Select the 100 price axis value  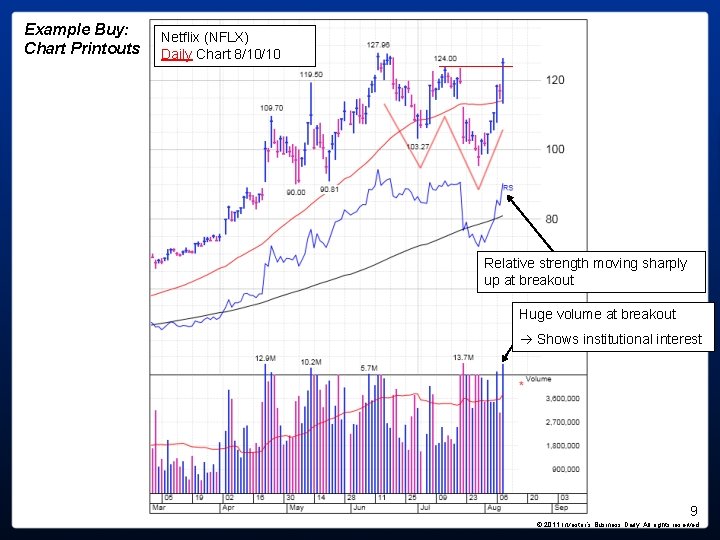[555, 149]
